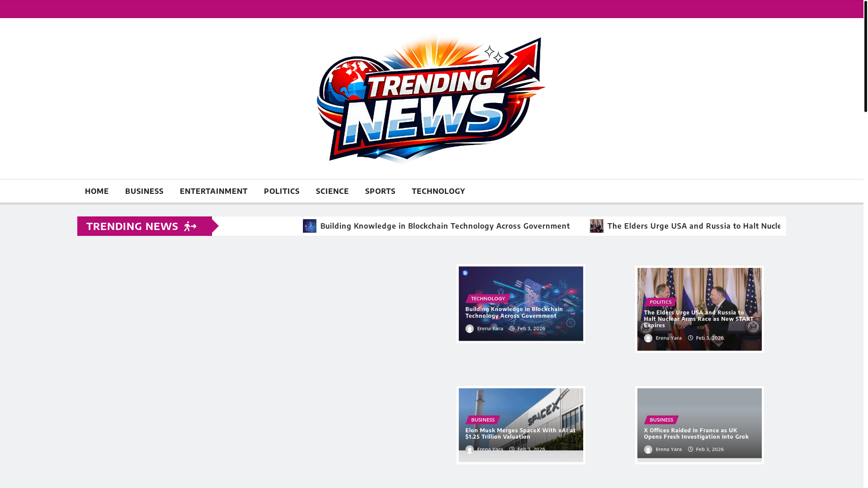This screenshot has width=868, height=488.
Task: Click author avatar on Elders card
Action: pyautogui.click(x=648, y=338)
